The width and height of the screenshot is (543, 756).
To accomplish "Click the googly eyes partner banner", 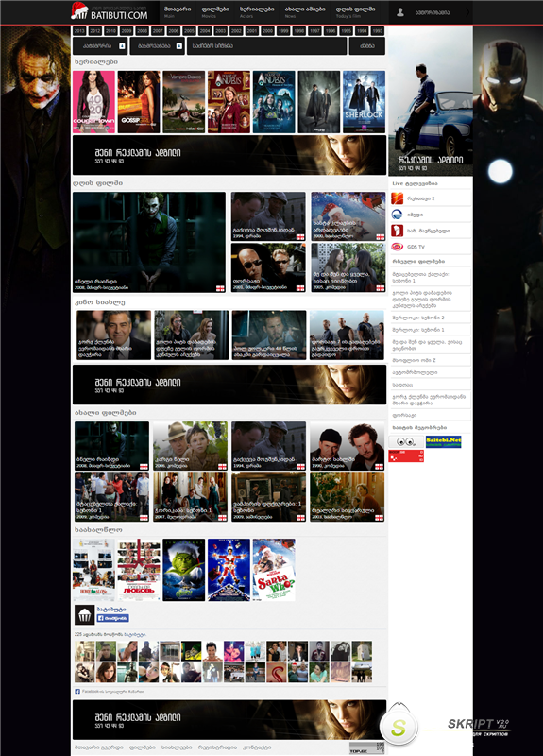I will coord(406,441).
